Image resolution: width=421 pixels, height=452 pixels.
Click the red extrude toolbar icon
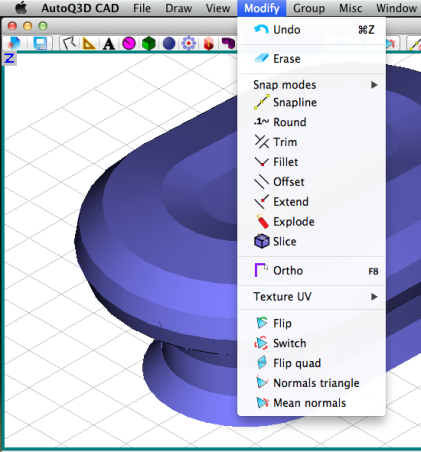(x=208, y=44)
